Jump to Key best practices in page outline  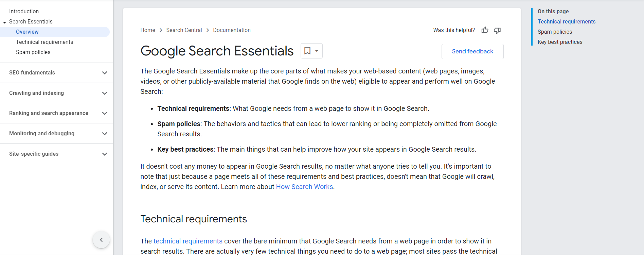click(560, 42)
